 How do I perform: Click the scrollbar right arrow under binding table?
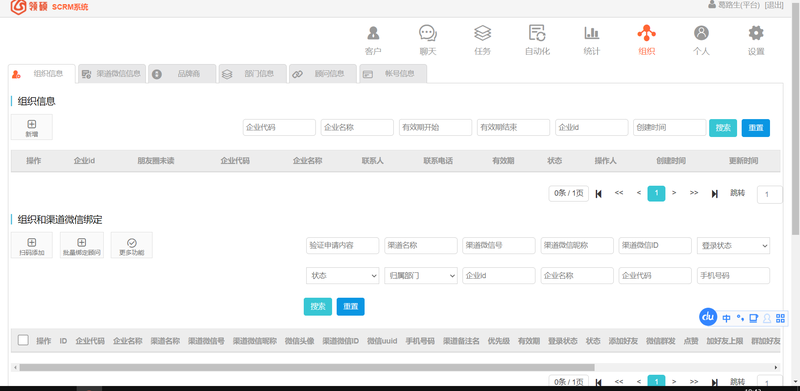(777, 367)
